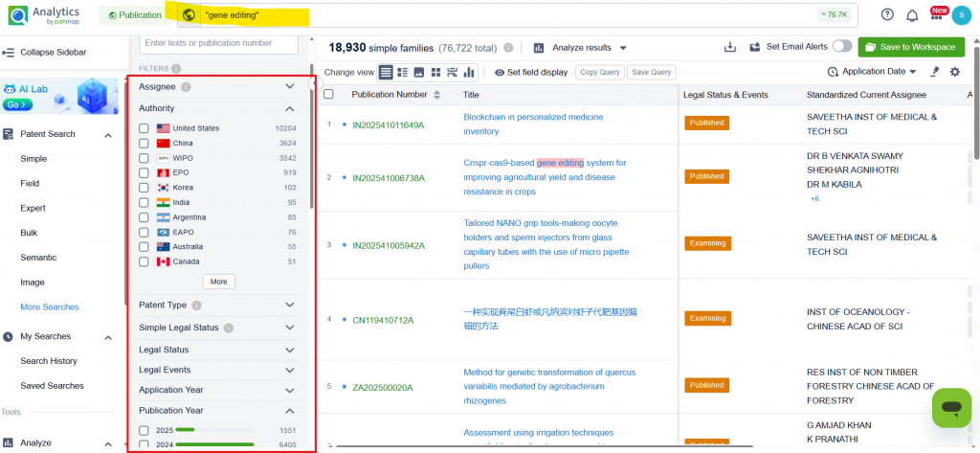Check the Korea authority filter

(144, 188)
